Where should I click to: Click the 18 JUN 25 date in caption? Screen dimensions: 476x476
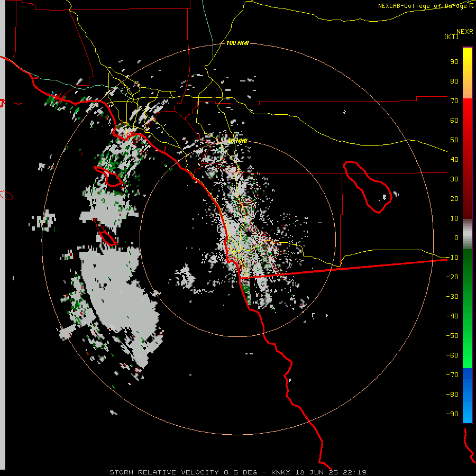pos(317,472)
